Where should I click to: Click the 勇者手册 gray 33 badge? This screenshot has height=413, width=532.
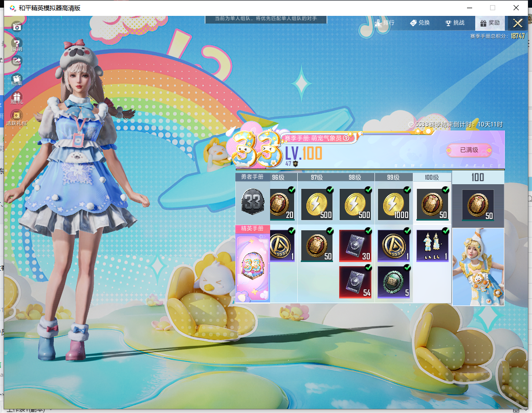point(253,202)
